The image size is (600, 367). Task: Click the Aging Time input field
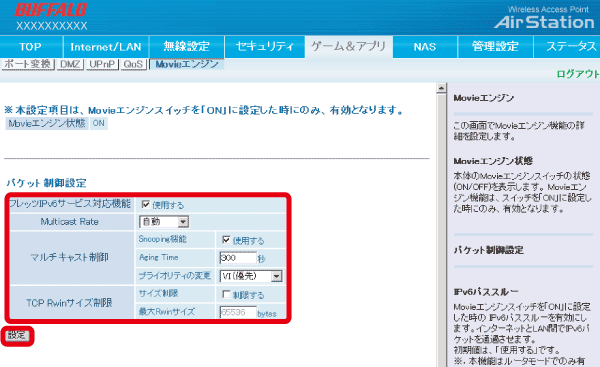[238, 258]
